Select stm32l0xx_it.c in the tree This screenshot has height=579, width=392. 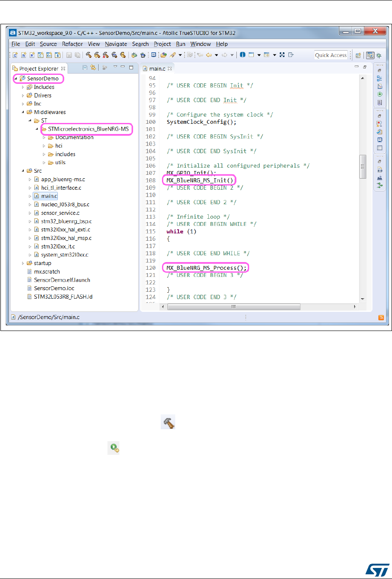point(58,247)
